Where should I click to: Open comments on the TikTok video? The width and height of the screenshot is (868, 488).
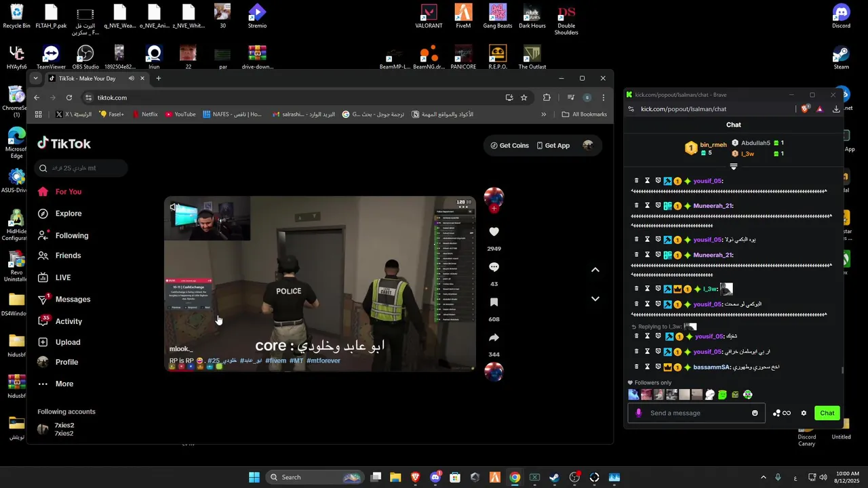[x=494, y=267]
